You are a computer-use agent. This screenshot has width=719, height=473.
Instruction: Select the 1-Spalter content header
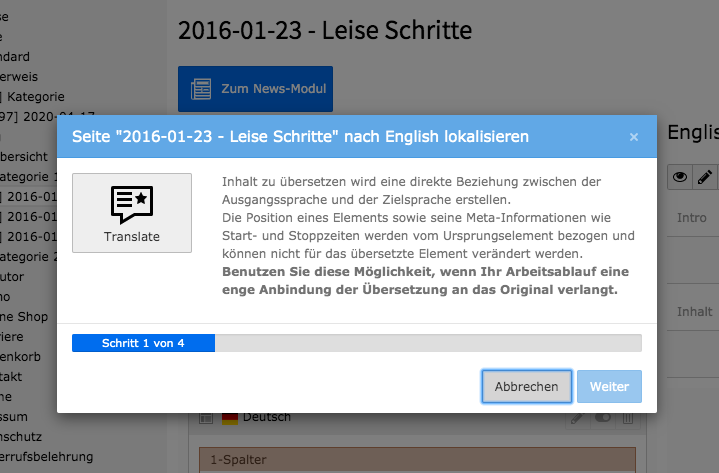click(x=417, y=460)
